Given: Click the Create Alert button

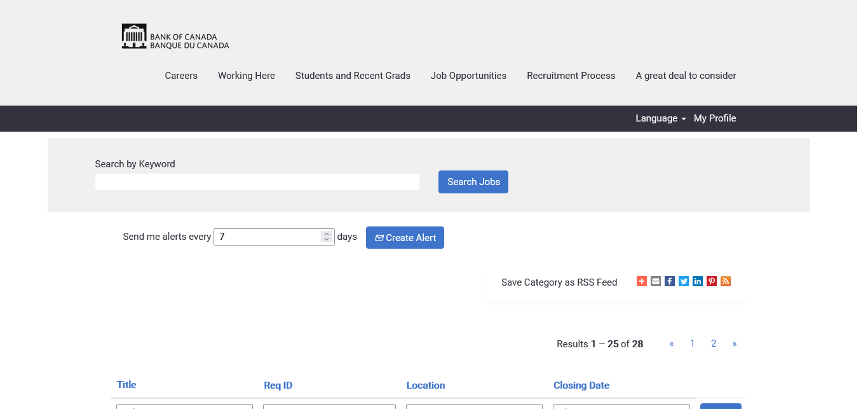Looking at the screenshot, I should [405, 238].
